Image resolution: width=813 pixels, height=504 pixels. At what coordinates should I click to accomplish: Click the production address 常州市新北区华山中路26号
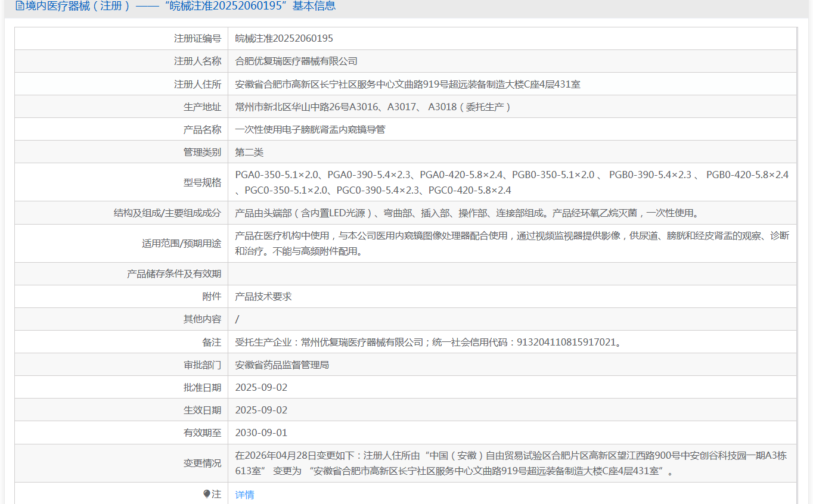pyautogui.click(x=373, y=107)
